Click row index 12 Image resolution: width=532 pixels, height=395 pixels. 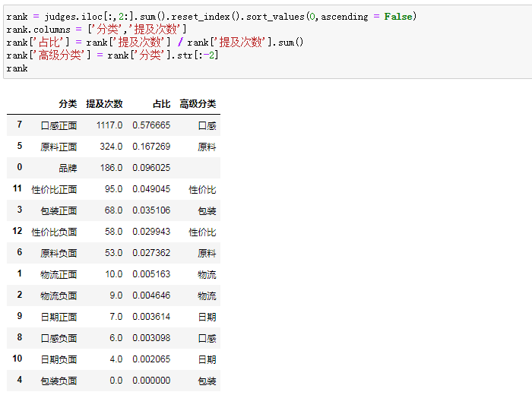17,231
